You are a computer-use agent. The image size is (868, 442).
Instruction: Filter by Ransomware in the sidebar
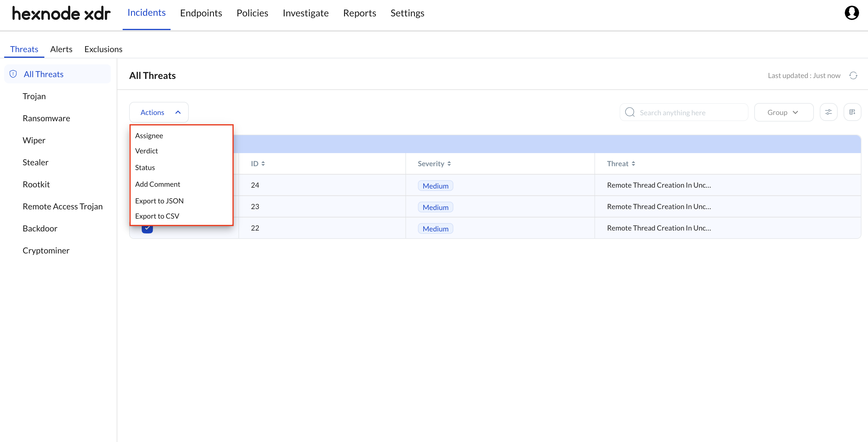pos(46,118)
